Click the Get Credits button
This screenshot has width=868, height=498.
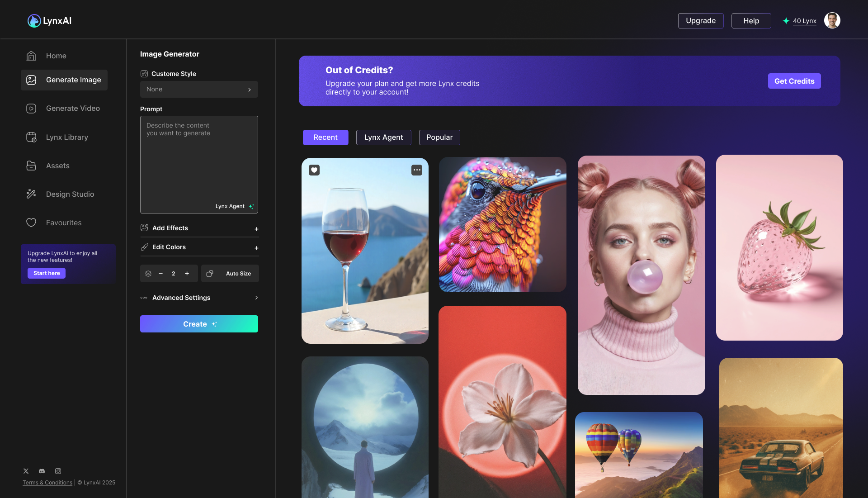(794, 81)
